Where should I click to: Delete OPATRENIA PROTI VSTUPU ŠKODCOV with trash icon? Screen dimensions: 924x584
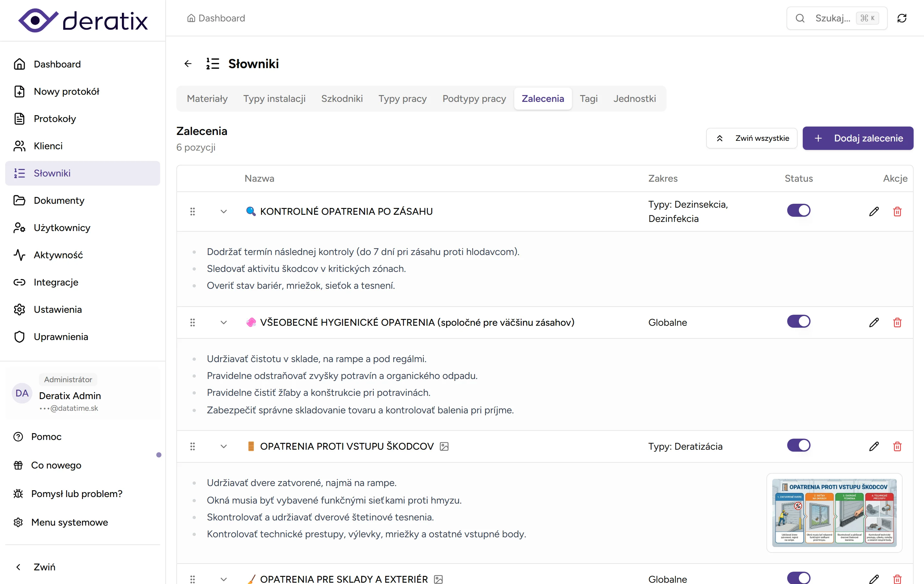pos(897,446)
